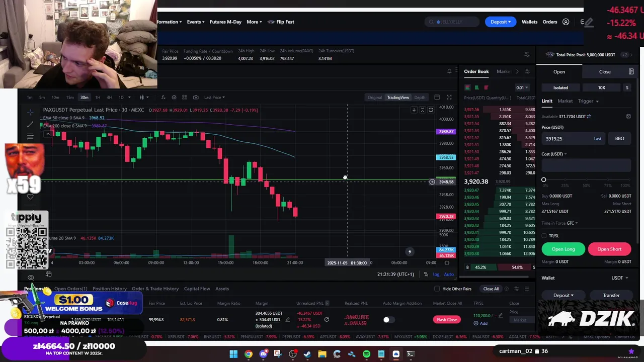Switch to the Capital Flow tab
The height and width of the screenshot is (362, 644).
197,289
